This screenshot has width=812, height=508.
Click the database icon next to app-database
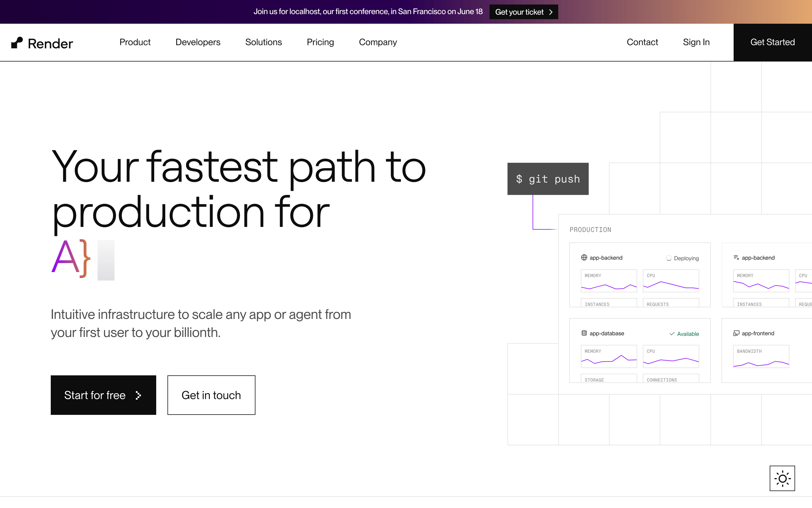coord(584,333)
